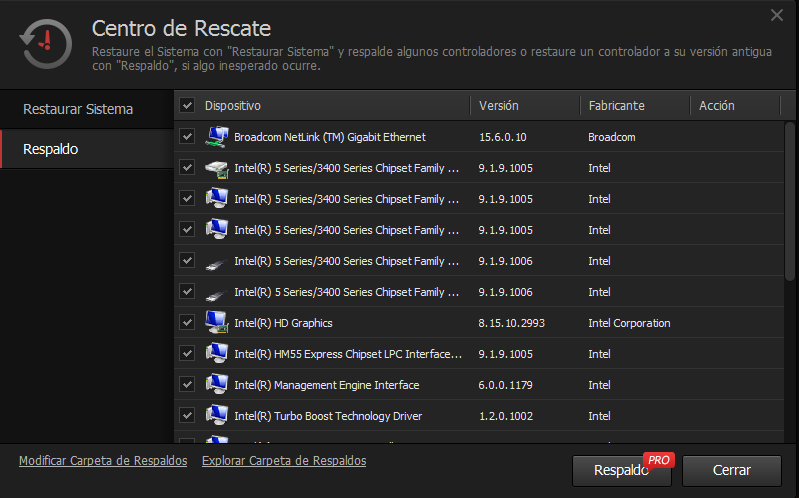The image size is (799, 498).
Task: Open the Explorar Carpeta de Respaldos link
Action: tap(284, 461)
